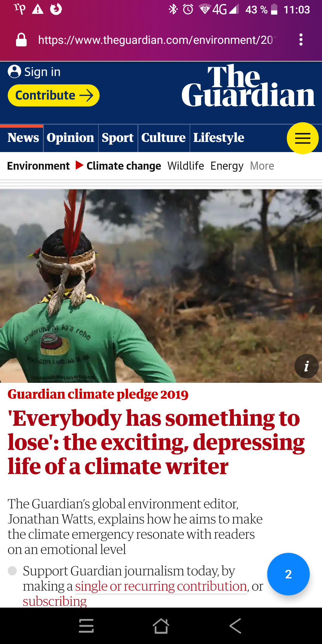Select the Opinion tab
Viewport: 322px width, 644px height.
(x=71, y=138)
